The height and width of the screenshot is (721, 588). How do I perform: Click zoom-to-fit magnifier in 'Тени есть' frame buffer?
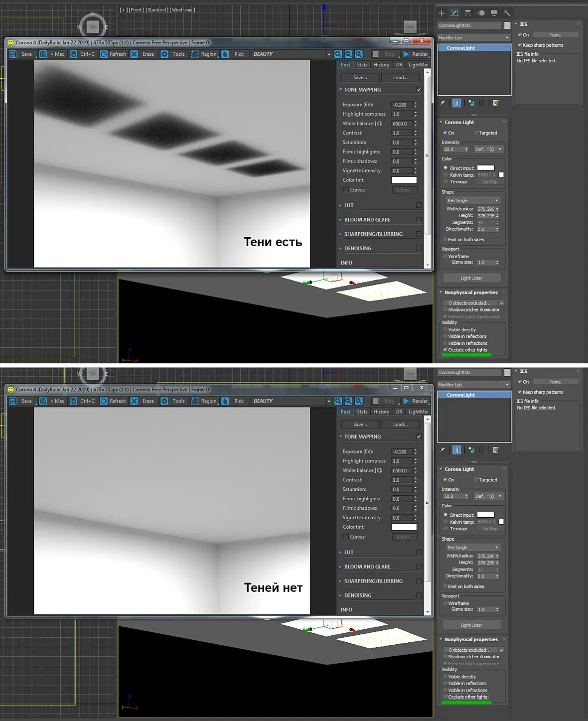pyautogui.click(x=359, y=54)
